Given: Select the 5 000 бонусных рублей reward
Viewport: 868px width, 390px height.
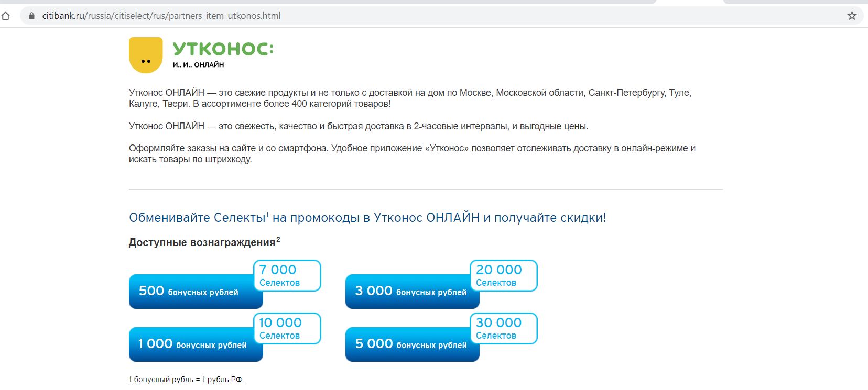Looking at the screenshot, I should coord(412,344).
